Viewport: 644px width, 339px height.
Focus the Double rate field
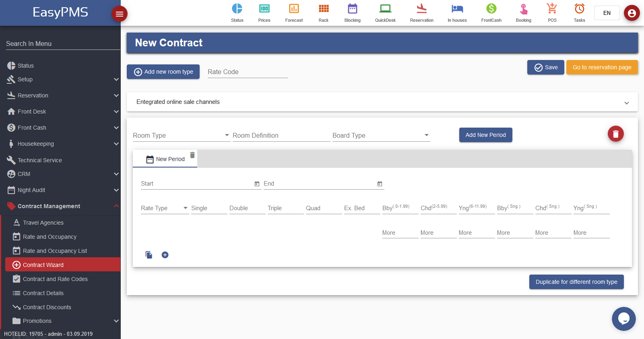click(x=248, y=208)
